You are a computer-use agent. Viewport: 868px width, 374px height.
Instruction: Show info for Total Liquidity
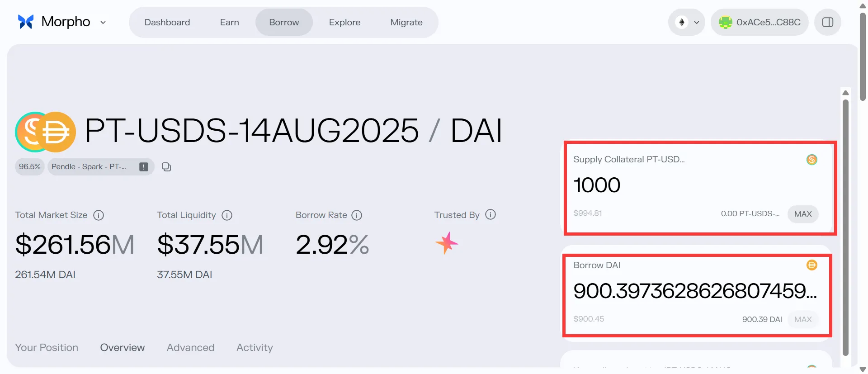(227, 215)
